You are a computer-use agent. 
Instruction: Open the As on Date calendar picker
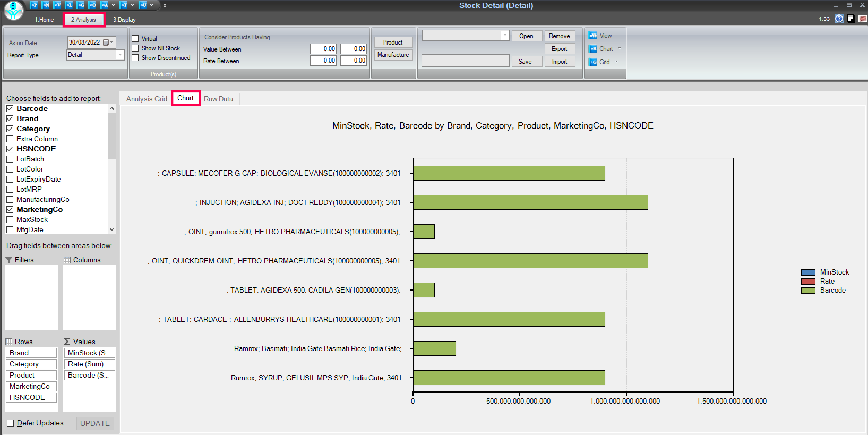[x=106, y=42]
